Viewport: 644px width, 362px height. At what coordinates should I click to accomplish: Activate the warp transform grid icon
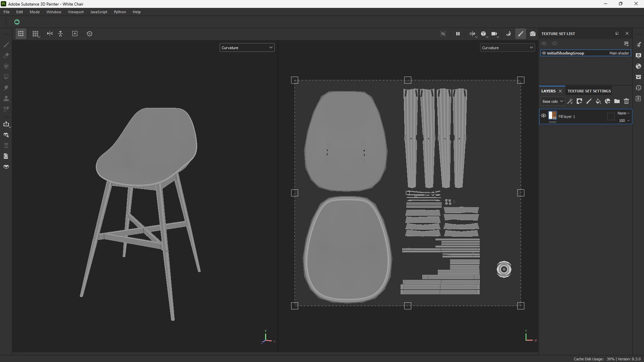21,34
